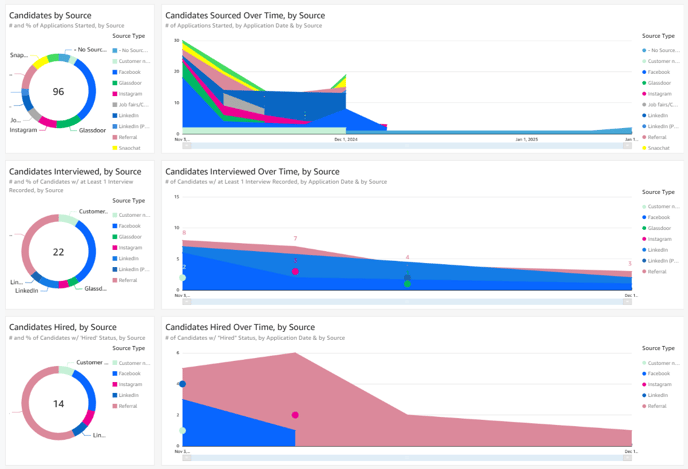
Task: Toggle Referral legend entry in Candidates by Source
Action: point(125,137)
